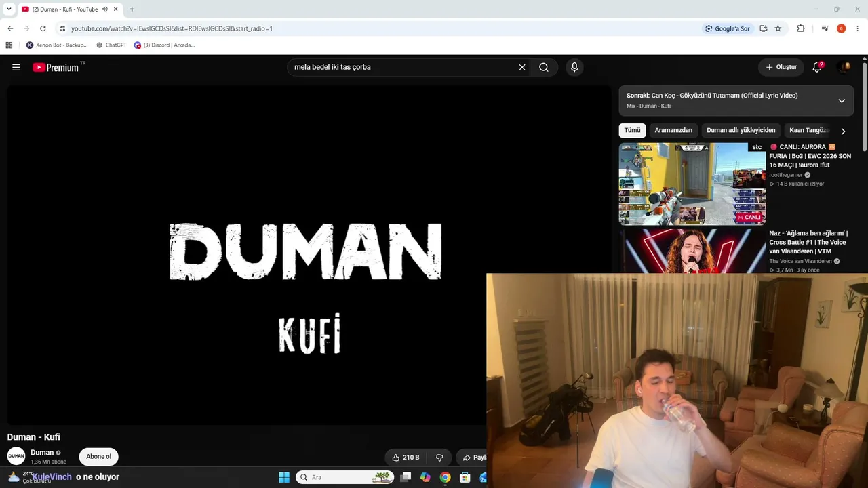This screenshot has height=488, width=868.
Task: Click the YouTube page vertical scrollbar
Action: 865,108
